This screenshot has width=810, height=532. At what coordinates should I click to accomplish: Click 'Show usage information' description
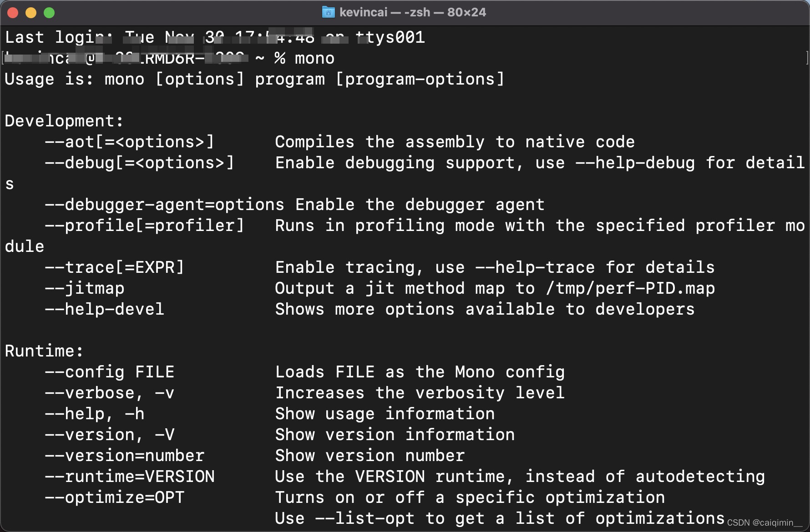pos(385,414)
